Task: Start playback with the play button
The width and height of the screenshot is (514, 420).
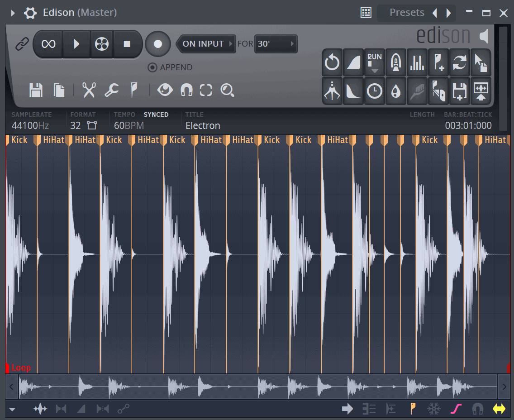Action: tap(76, 44)
